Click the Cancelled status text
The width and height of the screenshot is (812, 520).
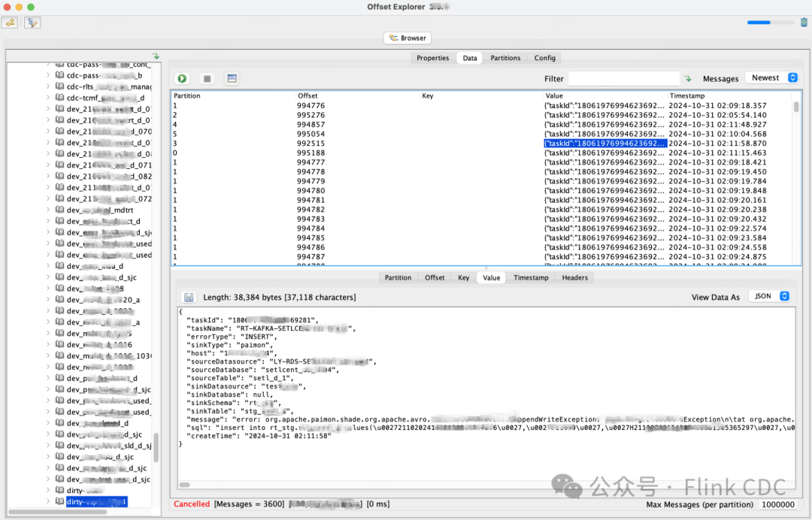click(x=192, y=504)
